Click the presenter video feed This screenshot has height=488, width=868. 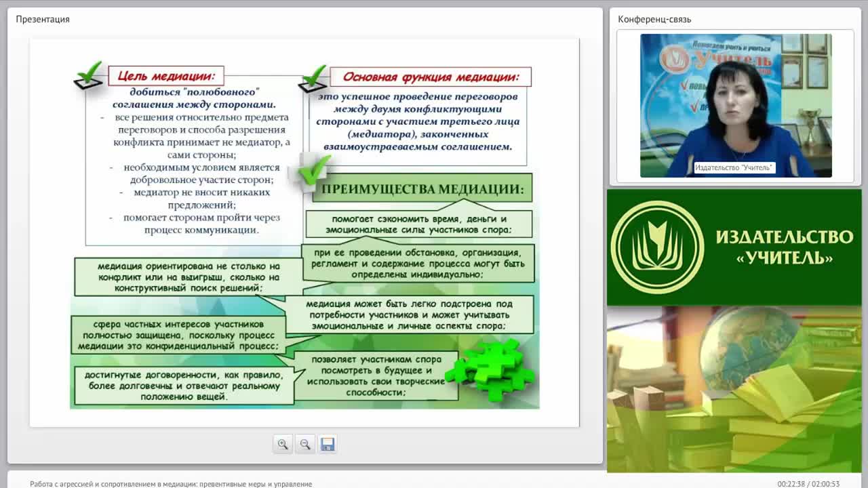click(736, 106)
